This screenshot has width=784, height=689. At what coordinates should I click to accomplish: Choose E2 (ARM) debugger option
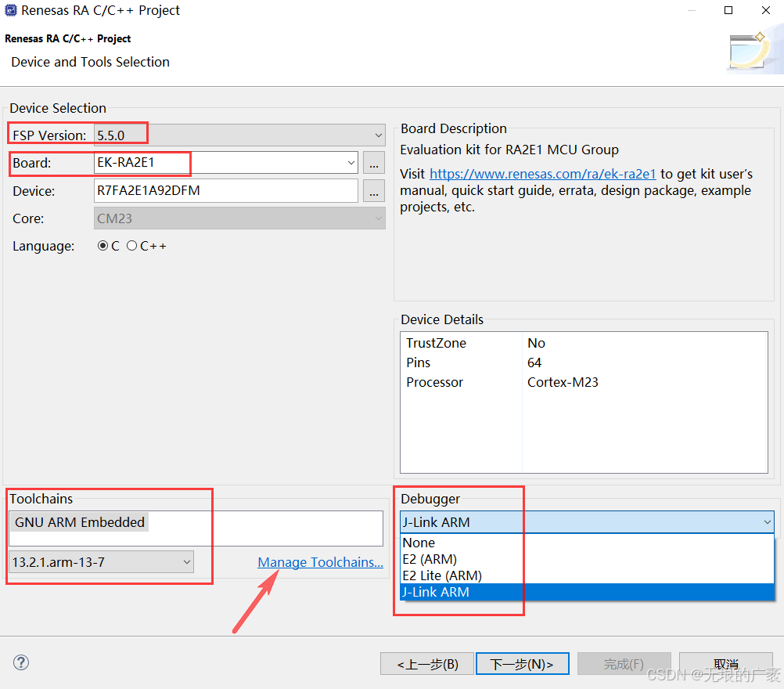pos(587,559)
